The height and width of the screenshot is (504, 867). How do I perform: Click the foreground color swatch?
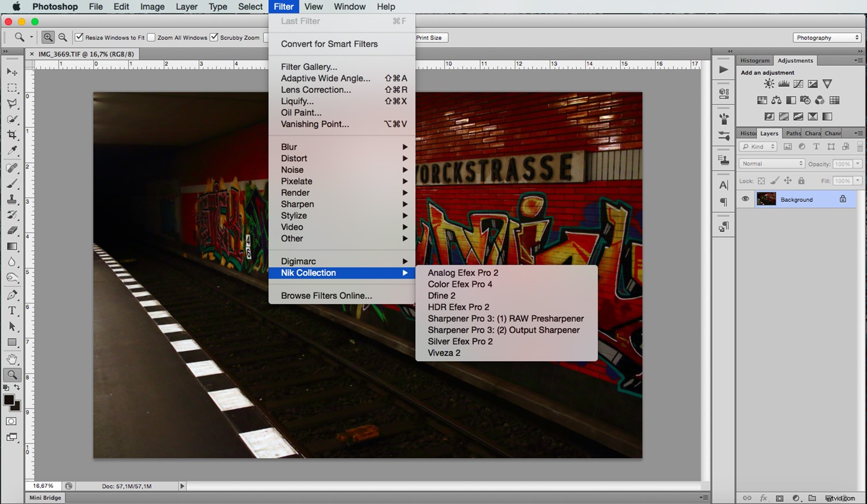coord(9,399)
